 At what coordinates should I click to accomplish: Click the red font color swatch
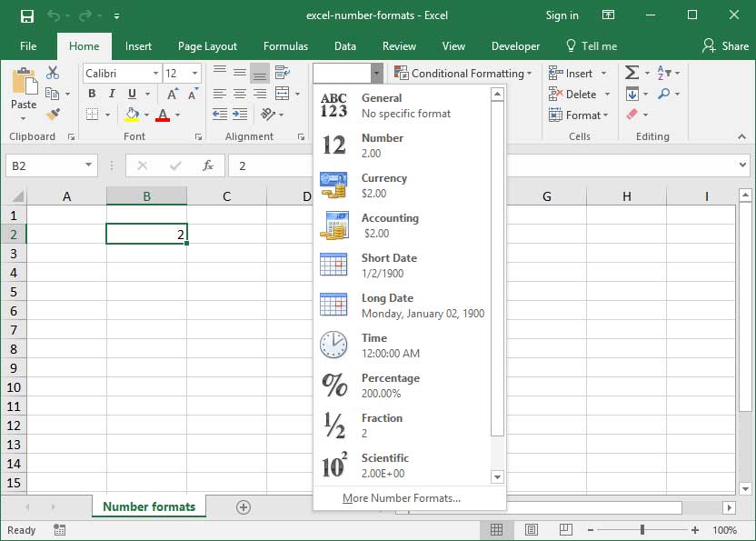tap(162, 115)
